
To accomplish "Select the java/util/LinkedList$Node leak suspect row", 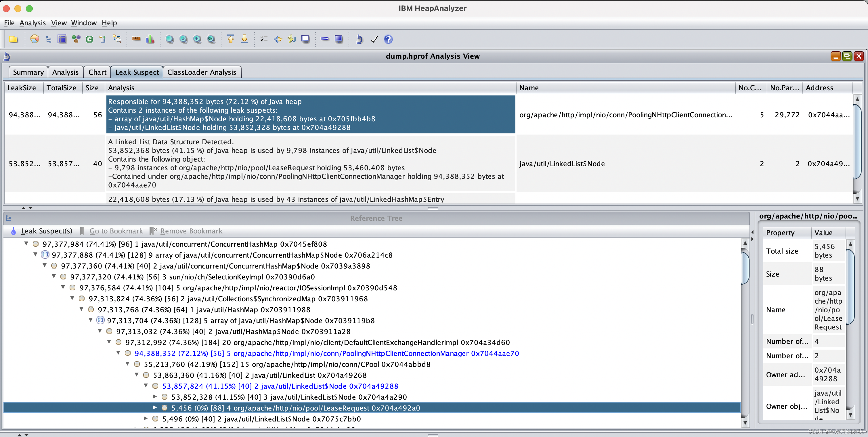I will tap(429, 163).
